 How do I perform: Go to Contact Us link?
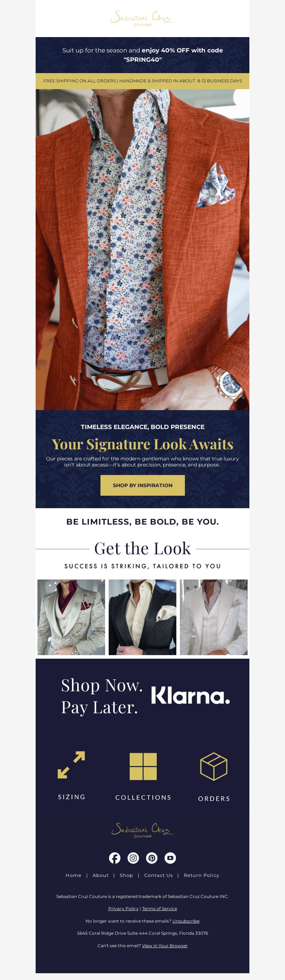click(x=159, y=875)
